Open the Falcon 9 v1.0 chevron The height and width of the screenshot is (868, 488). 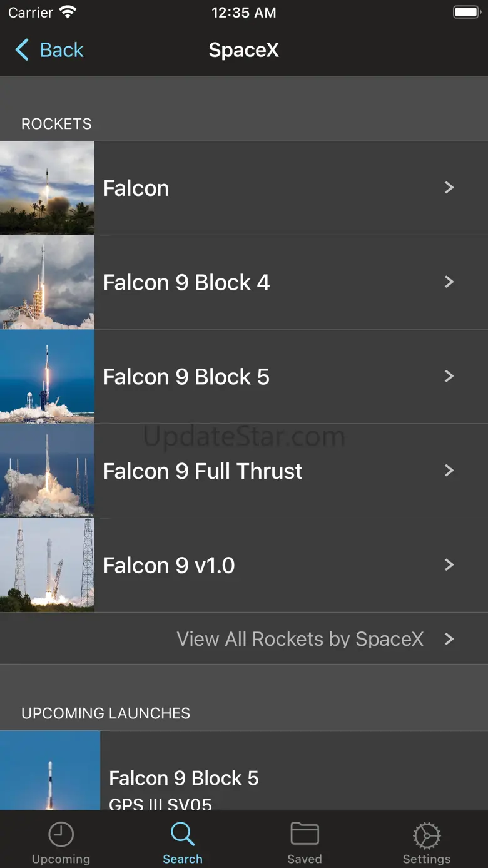click(x=449, y=565)
